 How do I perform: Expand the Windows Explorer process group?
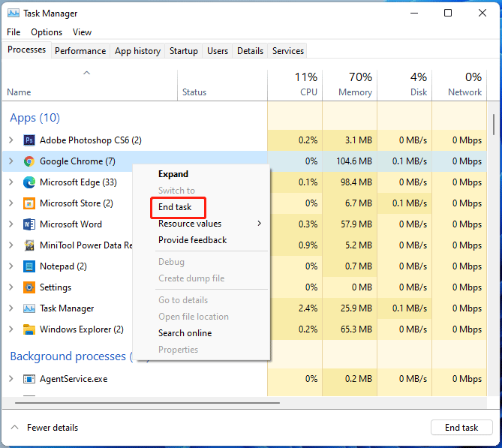(x=11, y=329)
